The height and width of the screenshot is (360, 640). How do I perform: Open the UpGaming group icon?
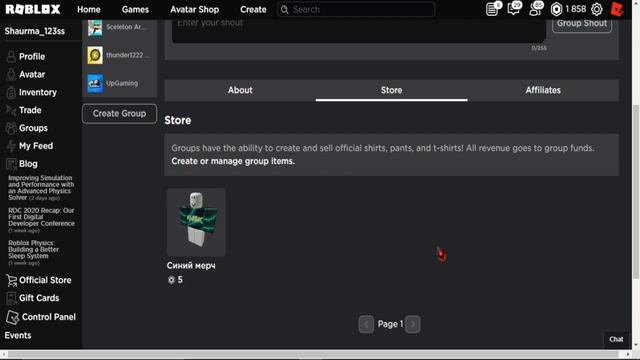pos(95,83)
